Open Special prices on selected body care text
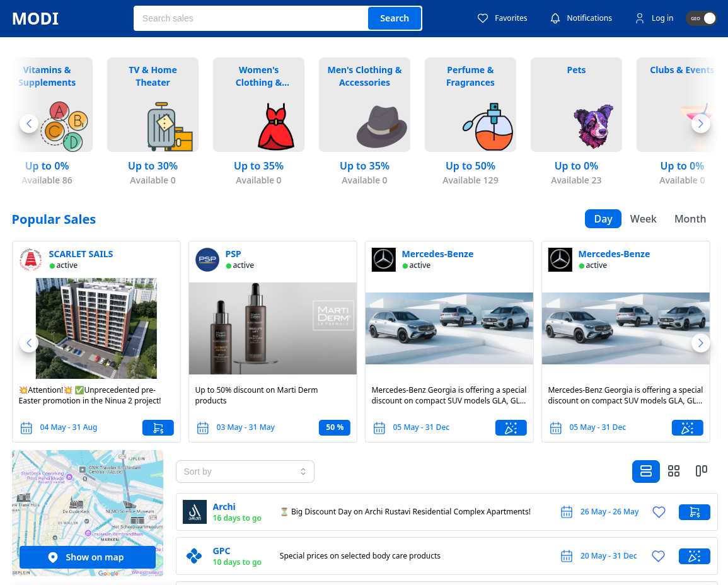Screen dimensions: 728x585 click(360, 556)
